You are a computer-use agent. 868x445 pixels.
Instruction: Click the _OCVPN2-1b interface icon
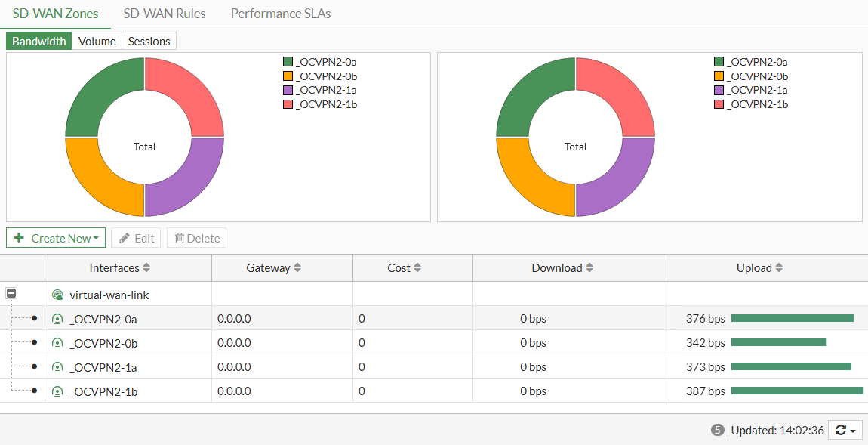[x=57, y=391]
